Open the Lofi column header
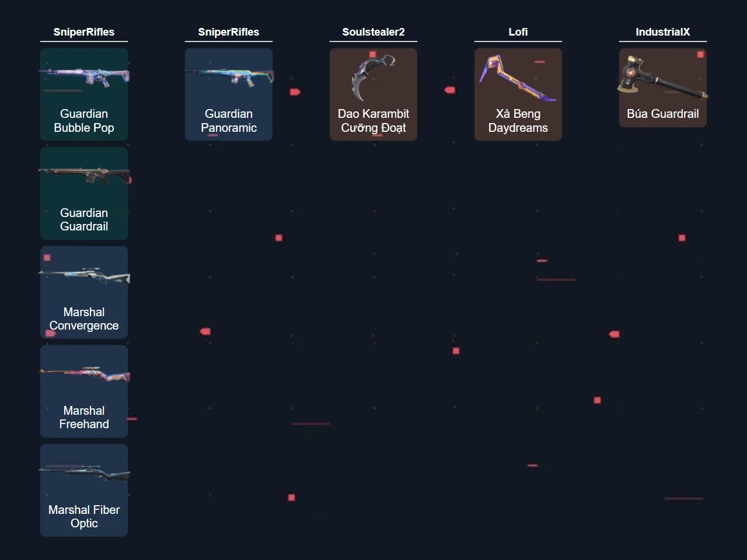This screenshot has height=560, width=747. [518, 32]
